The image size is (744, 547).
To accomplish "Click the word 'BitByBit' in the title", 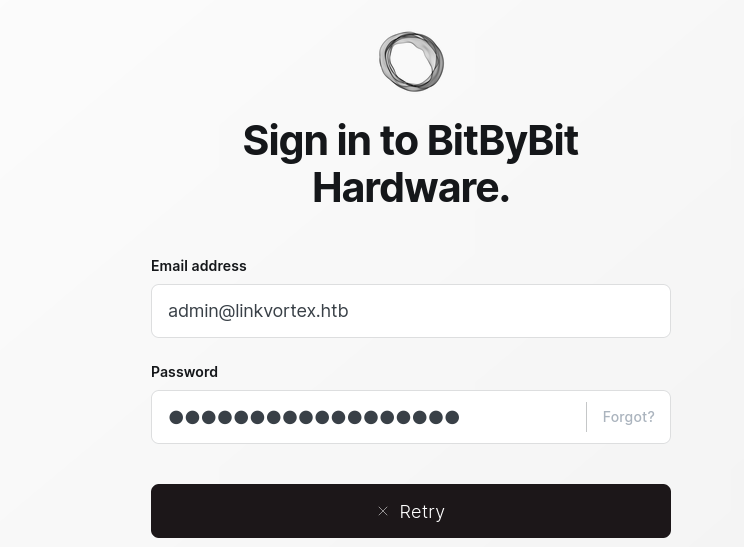I will [x=503, y=140].
